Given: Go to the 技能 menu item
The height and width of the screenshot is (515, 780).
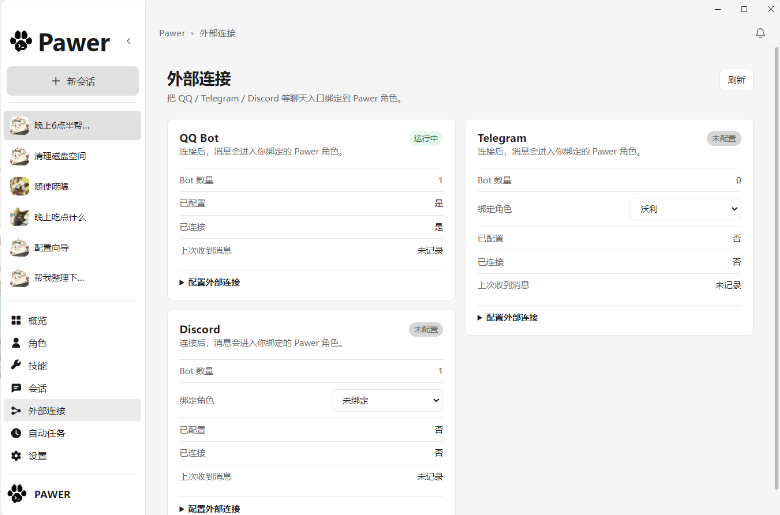Looking at the screenshot, I should 73,366.
